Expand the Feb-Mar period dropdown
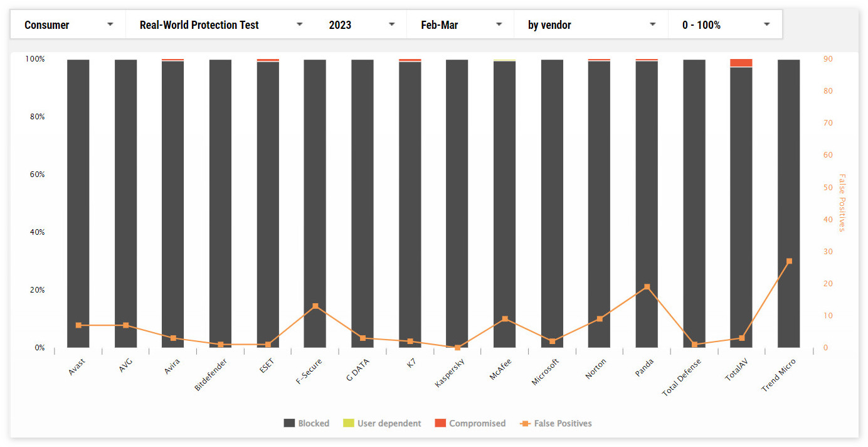 click(x=461, y=25)
